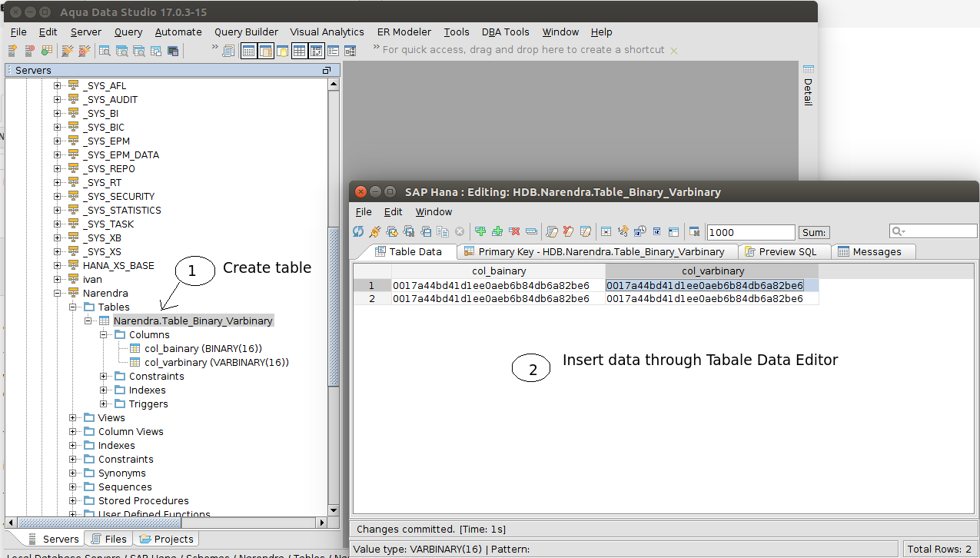Switch to the Messages tab
This screenshot has height=558, width=980.
875,251
